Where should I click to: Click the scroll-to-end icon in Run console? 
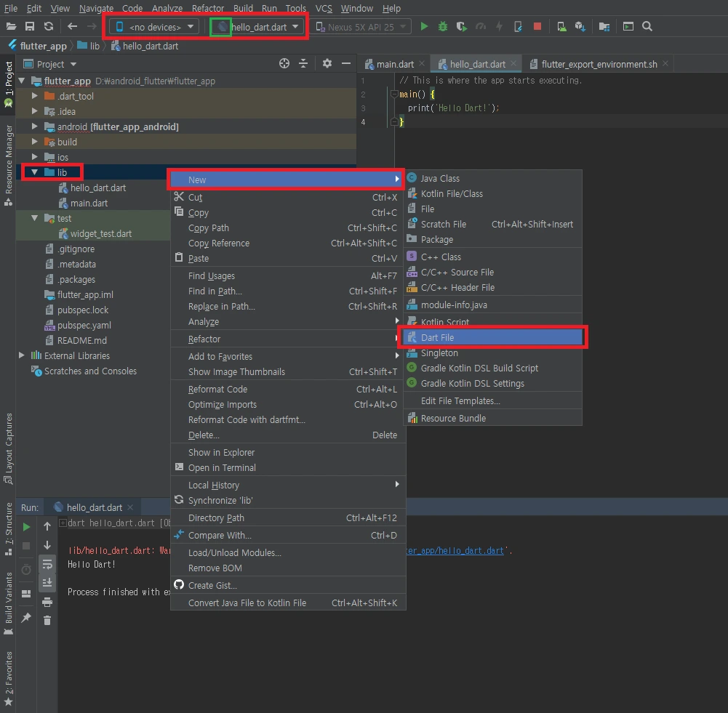click(x=47, y=583)
